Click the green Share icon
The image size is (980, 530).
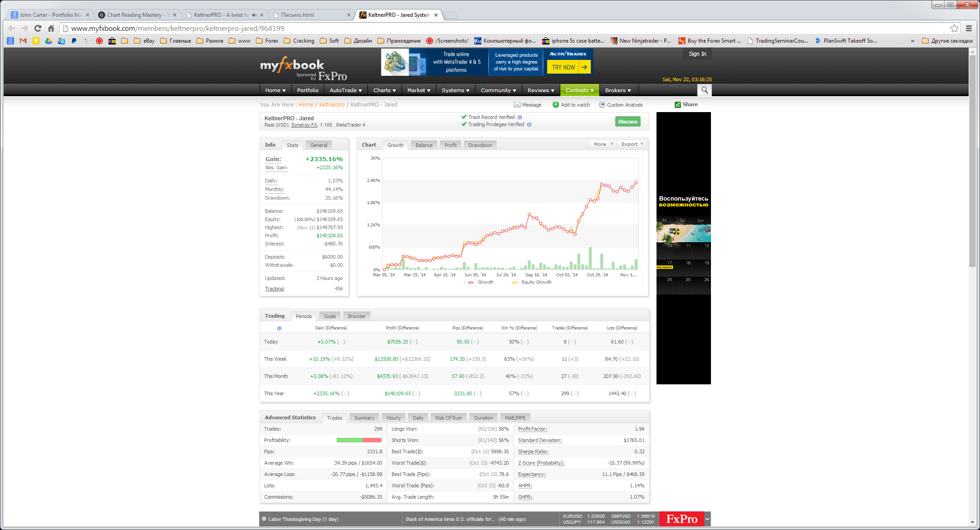(677, 105)
